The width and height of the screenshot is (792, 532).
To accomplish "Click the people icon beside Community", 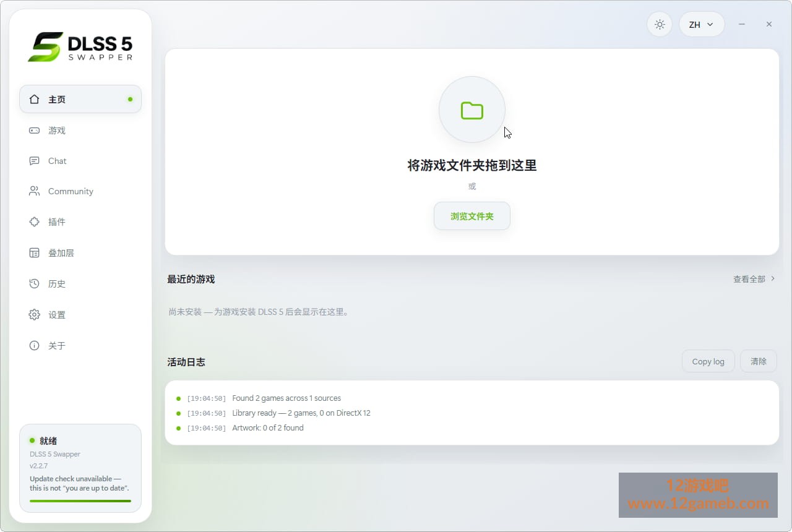I will [x=35, y=191].
